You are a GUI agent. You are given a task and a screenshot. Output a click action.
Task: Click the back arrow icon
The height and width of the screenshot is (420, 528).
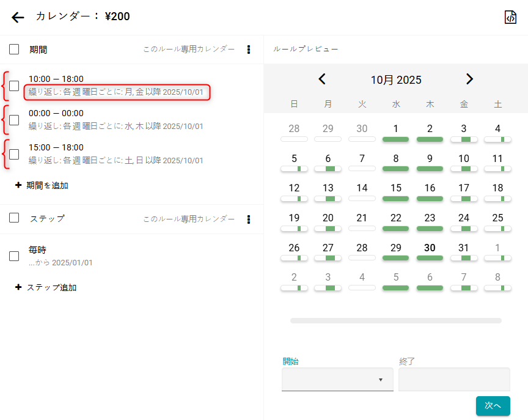[18, 17]
